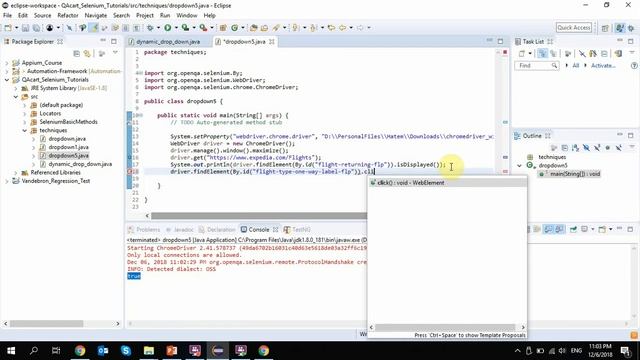Collapse the techniques package

click(24, 131)
